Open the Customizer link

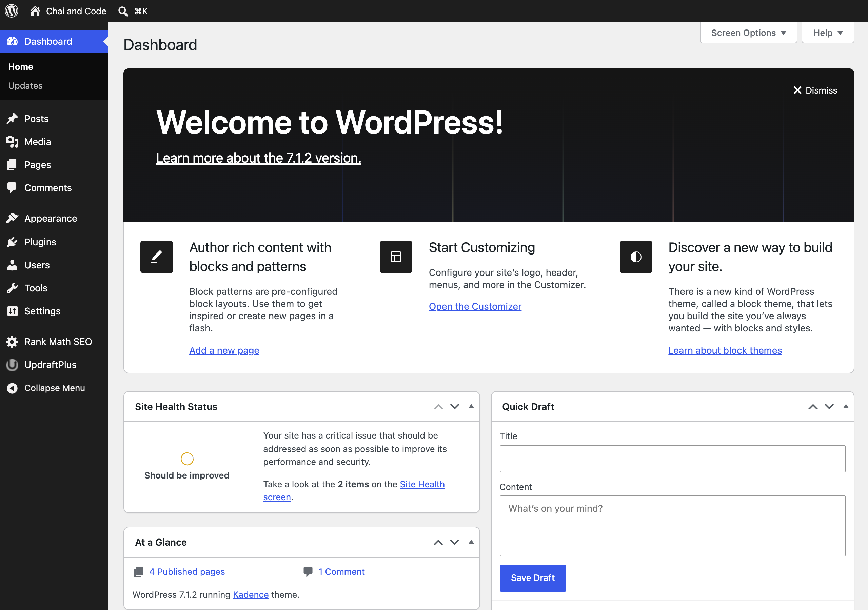coord(475,306)
